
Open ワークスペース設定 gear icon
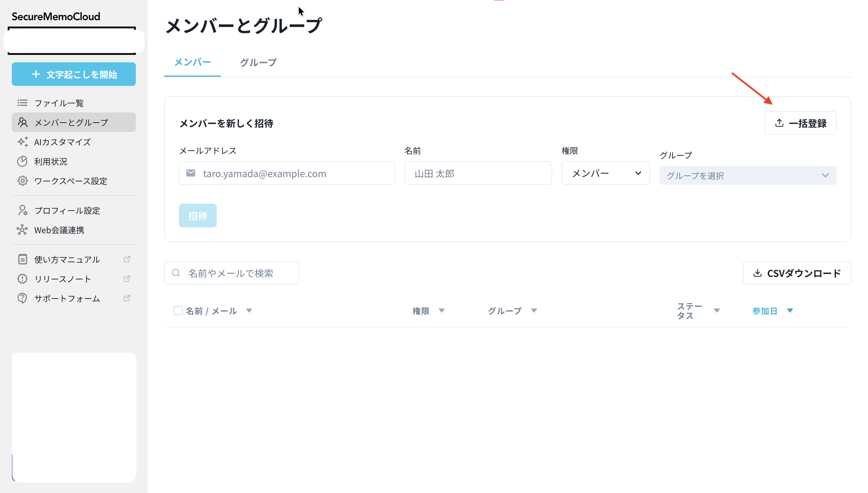click(x=22, y=181)
